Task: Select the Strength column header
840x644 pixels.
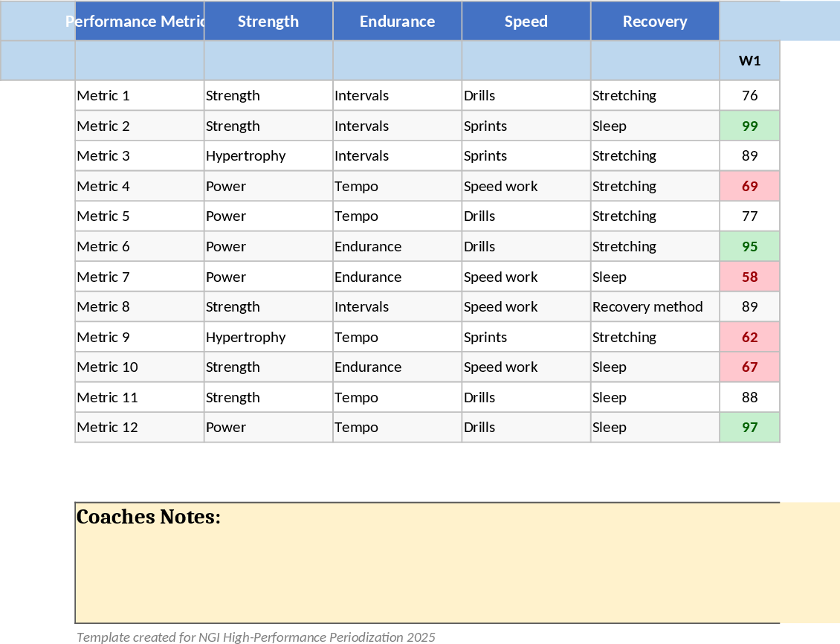Action: coord(268,22)
